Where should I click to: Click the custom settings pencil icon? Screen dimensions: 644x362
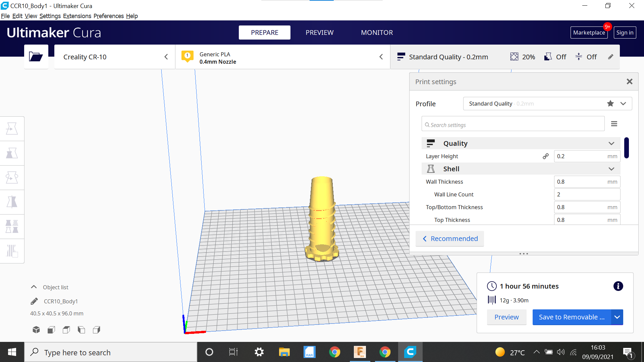(x=611, y=57)
